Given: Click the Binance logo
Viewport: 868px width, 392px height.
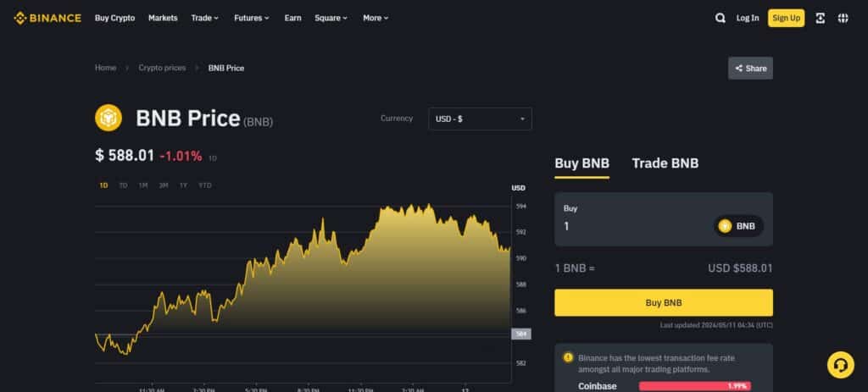Looking at the screenshot, I should [47, 19].
